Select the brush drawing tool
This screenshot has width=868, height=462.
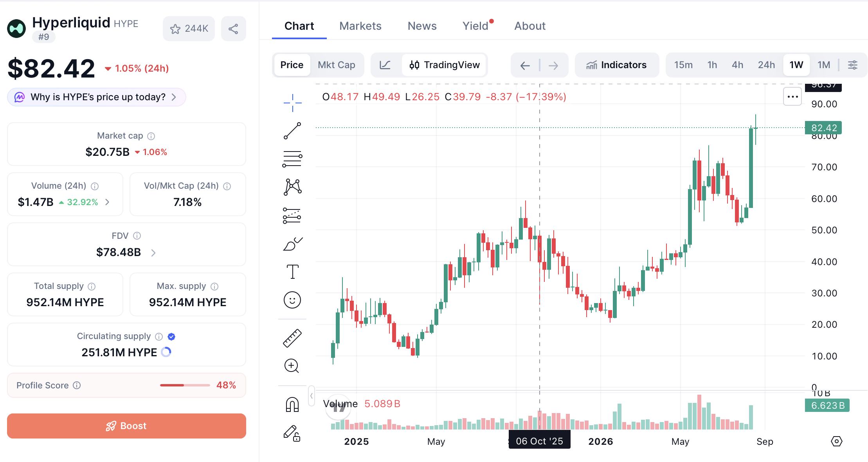pyautogui.click(x=292, y=244)
